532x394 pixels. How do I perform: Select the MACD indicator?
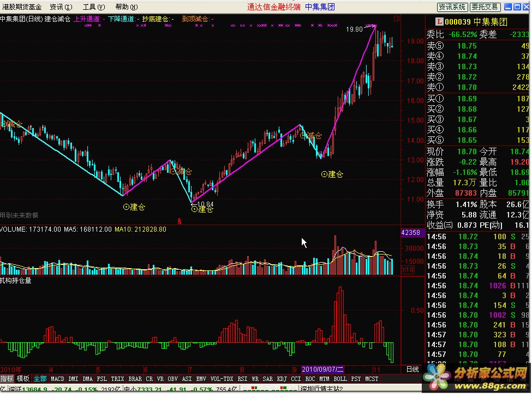[x=57, y=379]
